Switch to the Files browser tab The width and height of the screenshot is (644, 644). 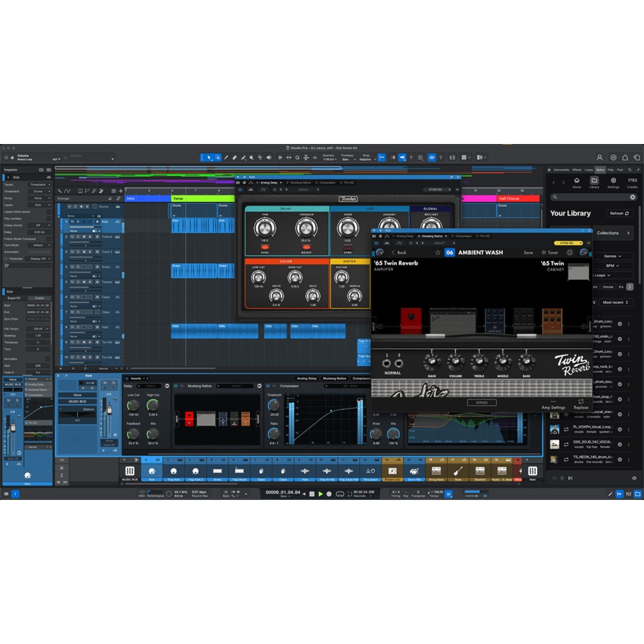click(x=611, y=170)
